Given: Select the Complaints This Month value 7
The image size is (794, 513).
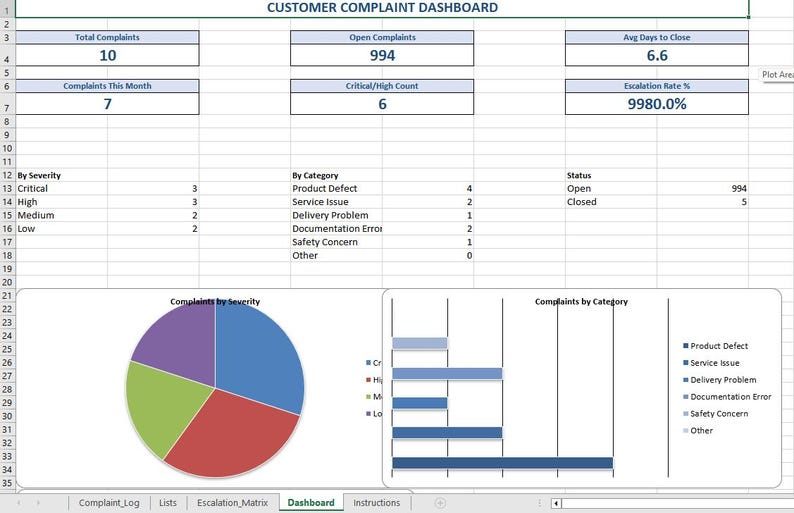Looking at the screenshot, I should click(107, 104).
